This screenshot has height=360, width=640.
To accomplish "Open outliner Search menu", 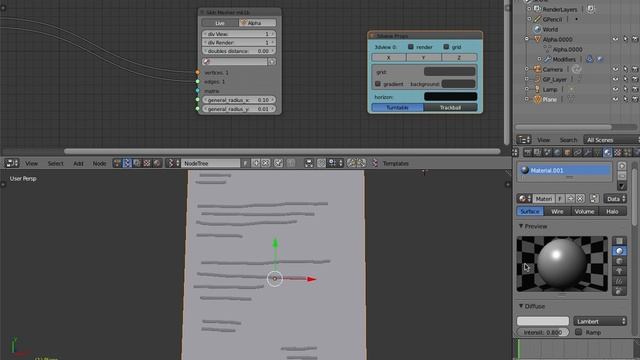I will click(x=568, y=140).
